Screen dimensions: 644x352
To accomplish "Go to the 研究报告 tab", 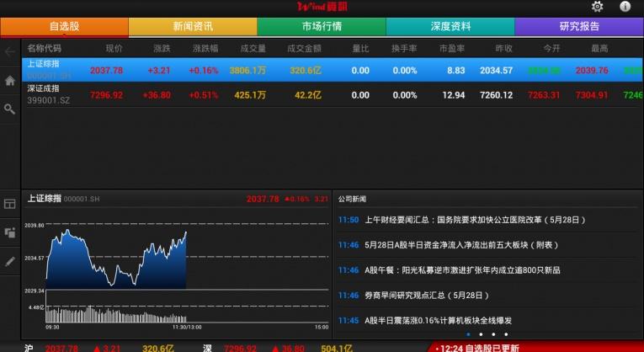I will pos(579,26).
